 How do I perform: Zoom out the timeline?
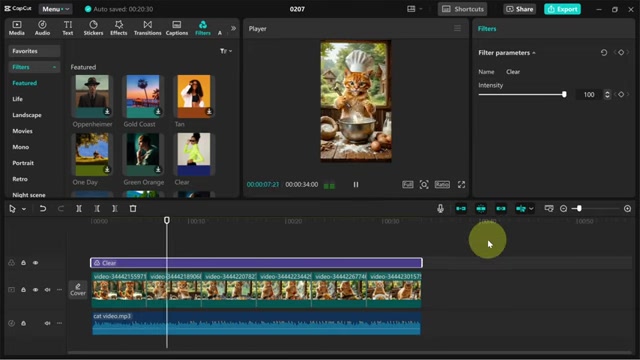click(563, 209)
